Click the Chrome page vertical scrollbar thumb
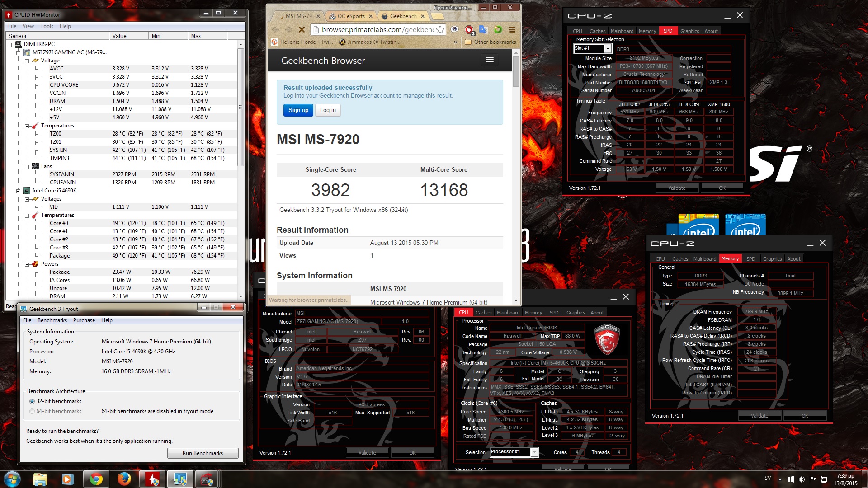The height and width of the screenshot is (488, 868). 516,71
